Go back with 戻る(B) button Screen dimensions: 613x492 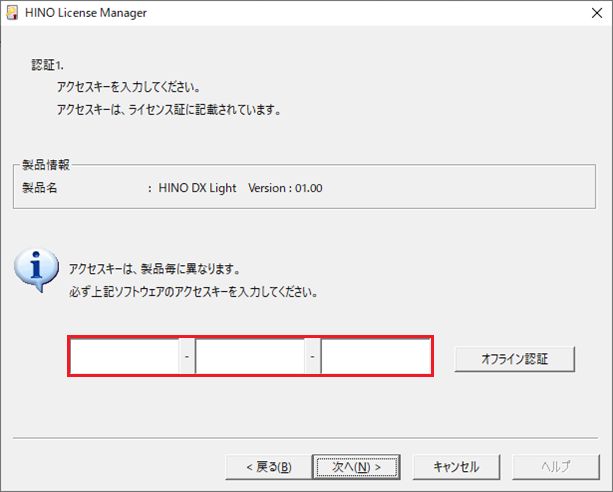click(269, 467)
